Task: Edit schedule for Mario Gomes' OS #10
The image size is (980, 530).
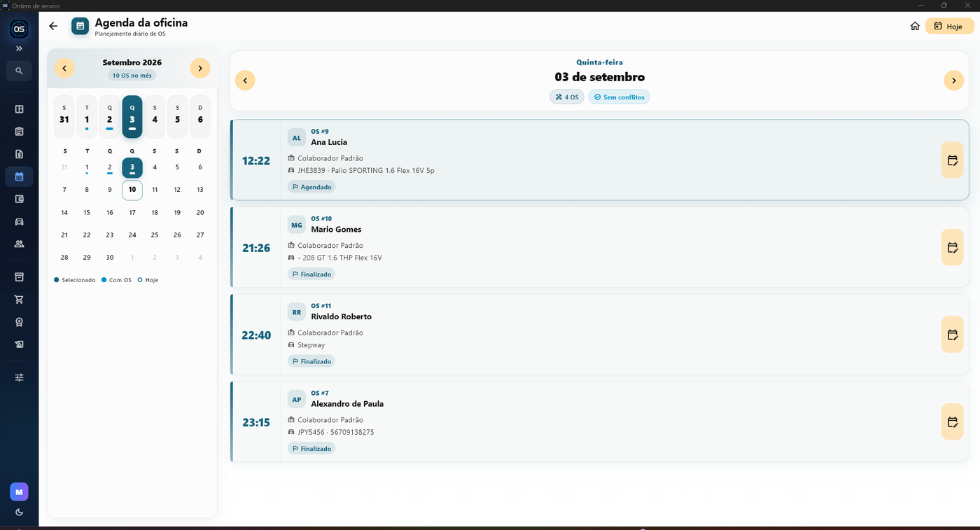Action: (x=952, y=247)
